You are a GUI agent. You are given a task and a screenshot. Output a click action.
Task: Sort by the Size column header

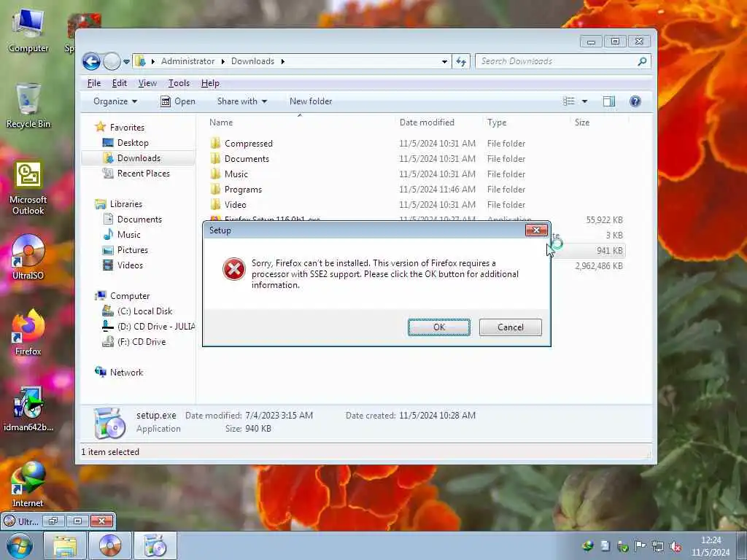(x=581, y=122)
